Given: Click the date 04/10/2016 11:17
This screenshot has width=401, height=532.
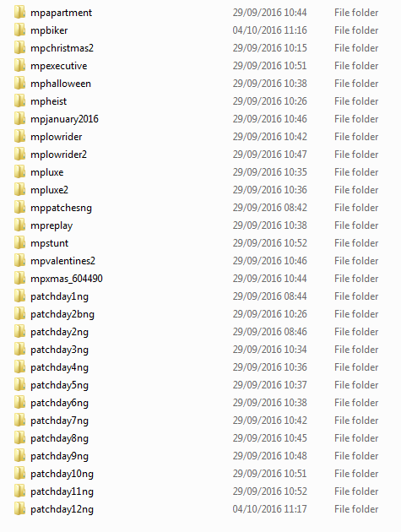Looking at the screenshot, I should (269, 509).
